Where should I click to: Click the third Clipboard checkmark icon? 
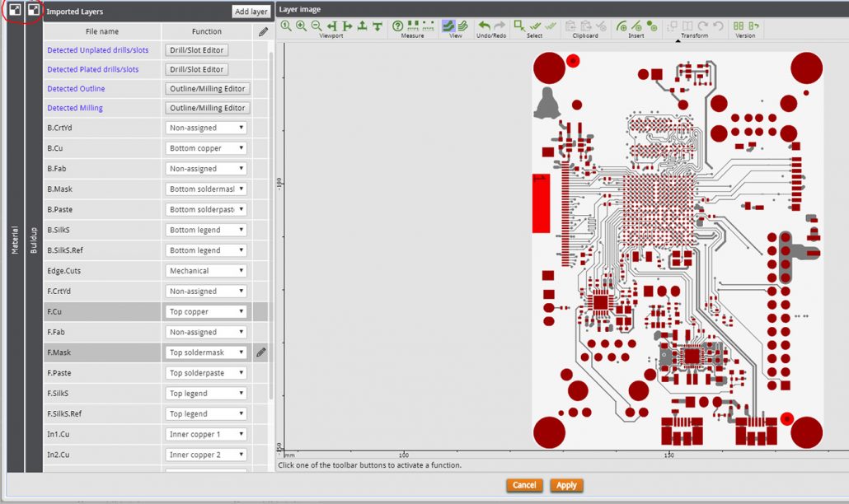[600, 26]
